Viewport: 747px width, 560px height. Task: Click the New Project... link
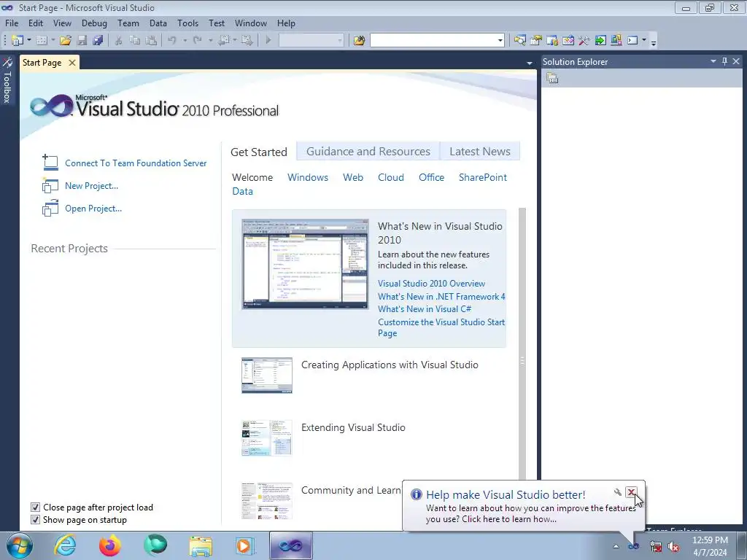pyautogui.click(x=91, y=186)
